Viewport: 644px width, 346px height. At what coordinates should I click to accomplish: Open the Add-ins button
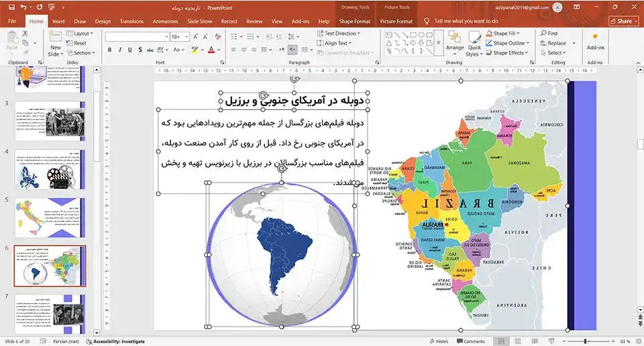pos(595,42)
